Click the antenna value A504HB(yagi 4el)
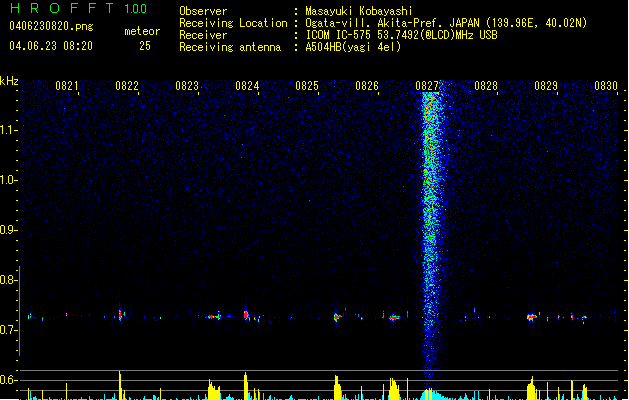This screenshot has width=629, height=400. click(x=353, y=47)
